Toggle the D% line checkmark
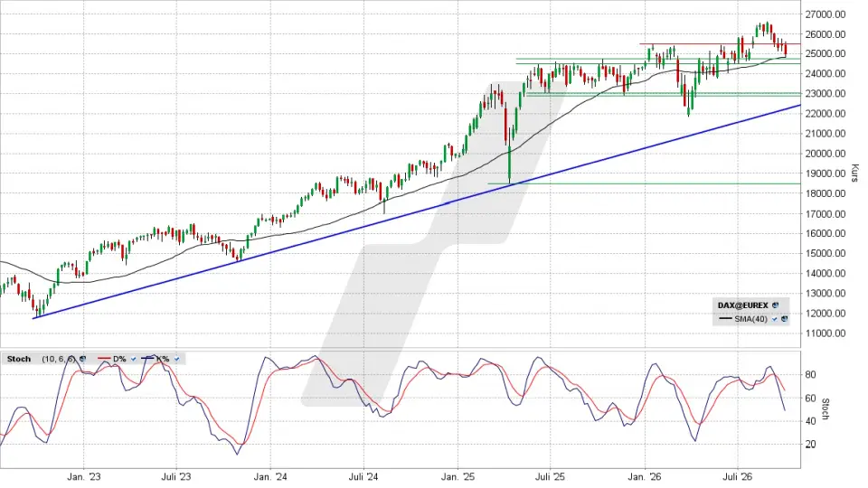This screenshot has height=488, width=868. click(x=134, y=359)
